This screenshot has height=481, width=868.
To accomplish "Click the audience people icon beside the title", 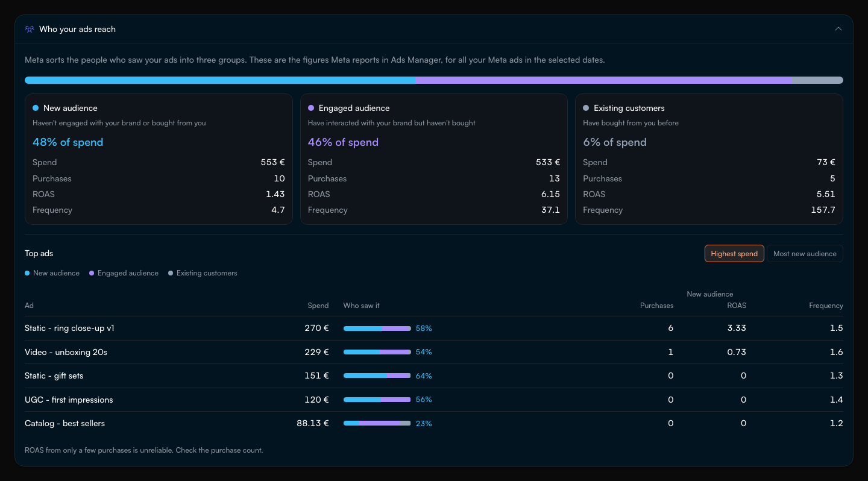I will (x=30, y=29).
